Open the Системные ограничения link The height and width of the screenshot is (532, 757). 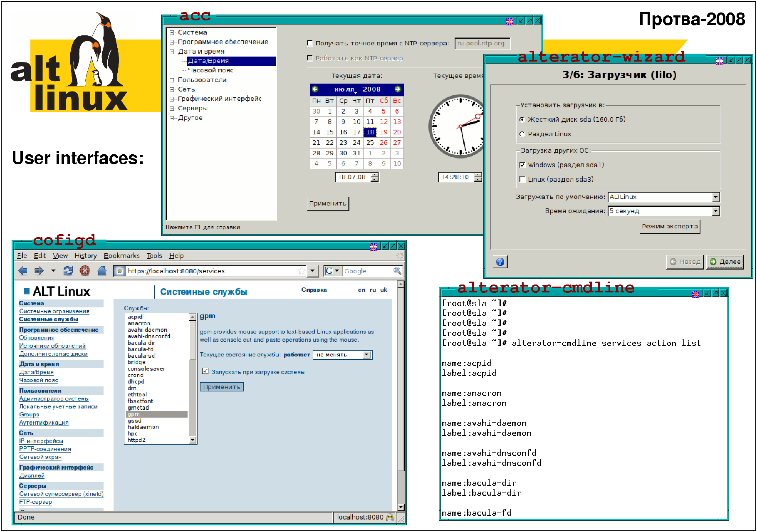pos(54,312)
